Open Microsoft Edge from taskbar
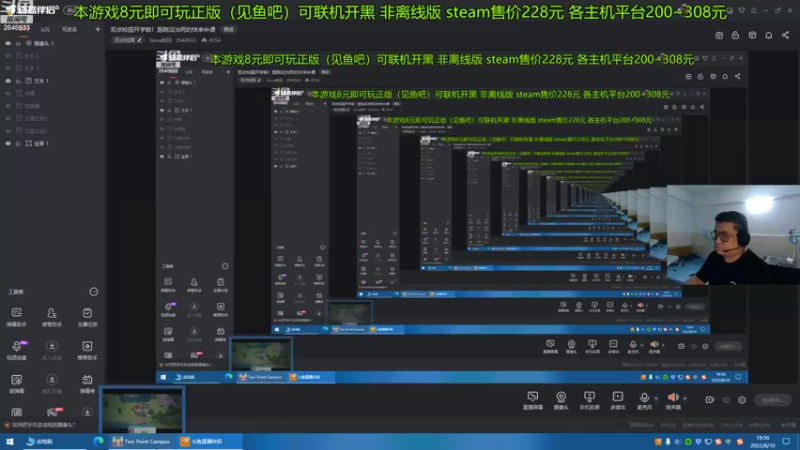Image resolution: width=800 pixels, height=450 pixels. coord(98,441)
